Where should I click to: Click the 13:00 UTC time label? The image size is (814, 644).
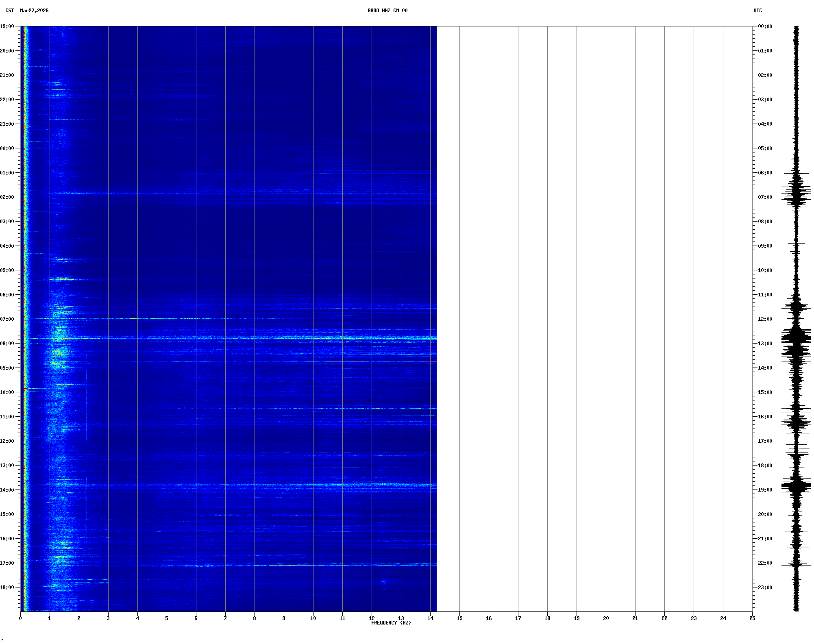click(x=765, y=344)
